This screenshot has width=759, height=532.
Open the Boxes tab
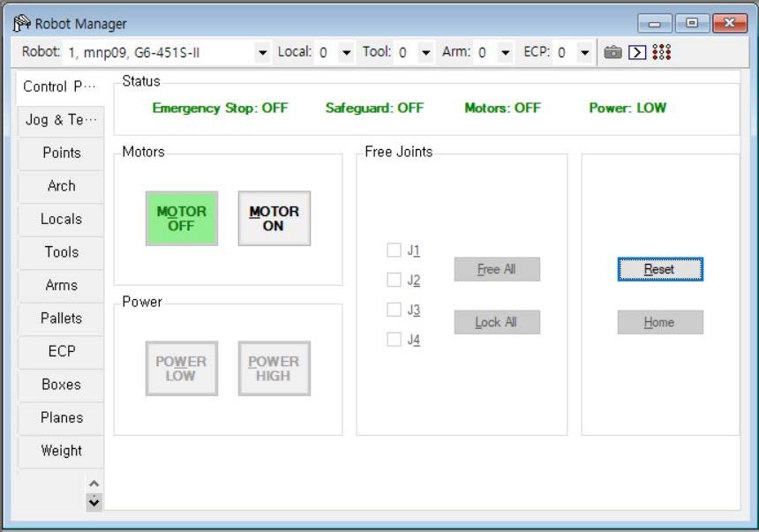(x=61, y=385)
